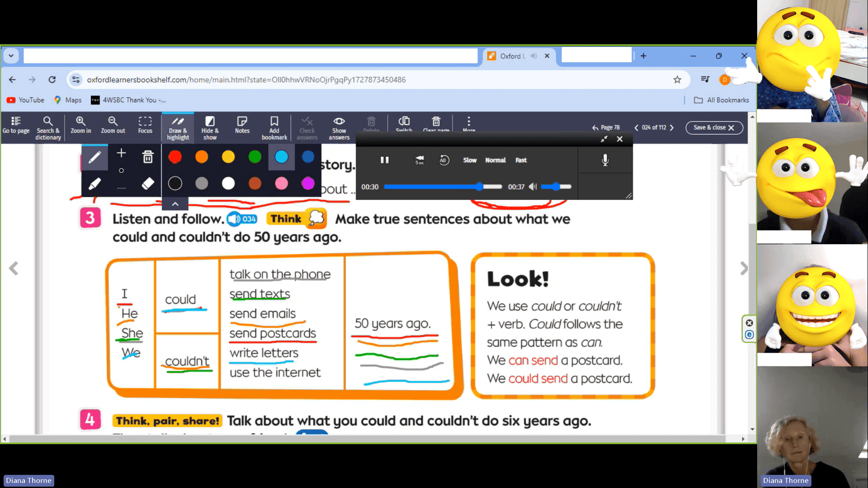The image size is (868, 488).
Task: Activate the Focus tool
Action: click(145, 125)
